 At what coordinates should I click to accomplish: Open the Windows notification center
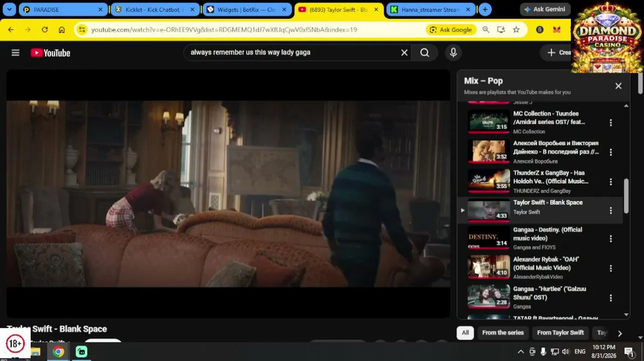tap(628, 351)
